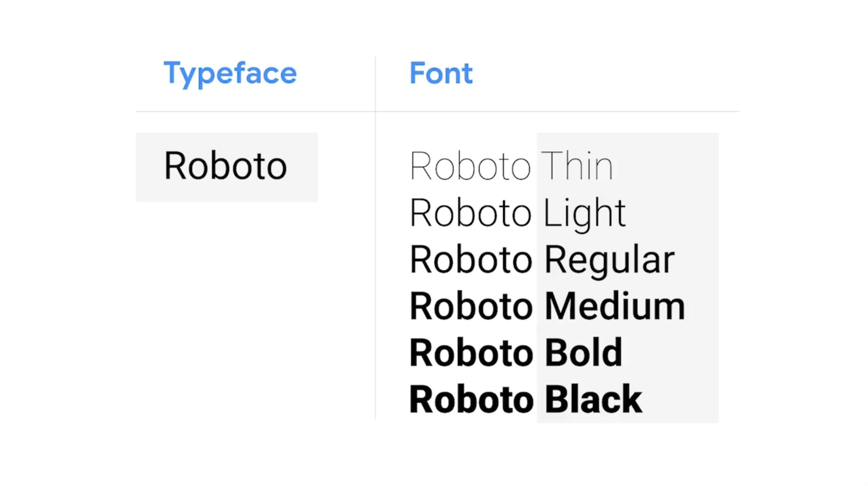
Task: Select "Roboto" in the Bold weight row
Action: coord(471,353)
